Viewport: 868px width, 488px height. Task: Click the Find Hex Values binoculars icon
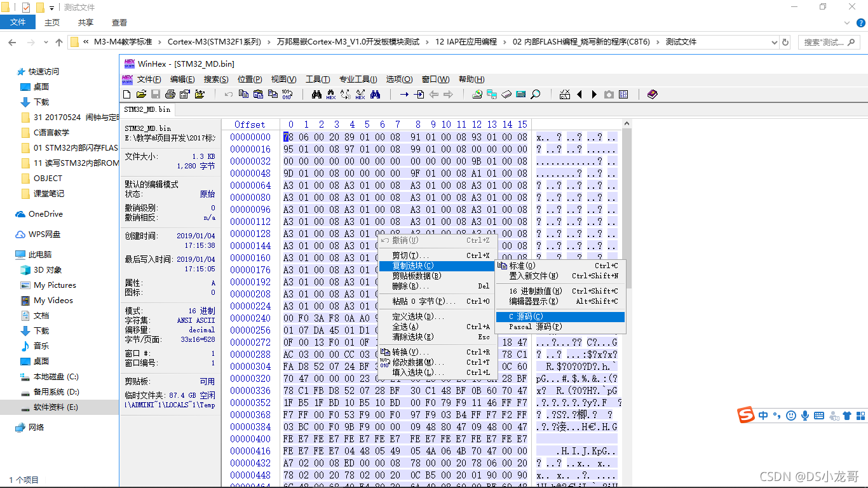pyautogui.click(x=331, y=94)
